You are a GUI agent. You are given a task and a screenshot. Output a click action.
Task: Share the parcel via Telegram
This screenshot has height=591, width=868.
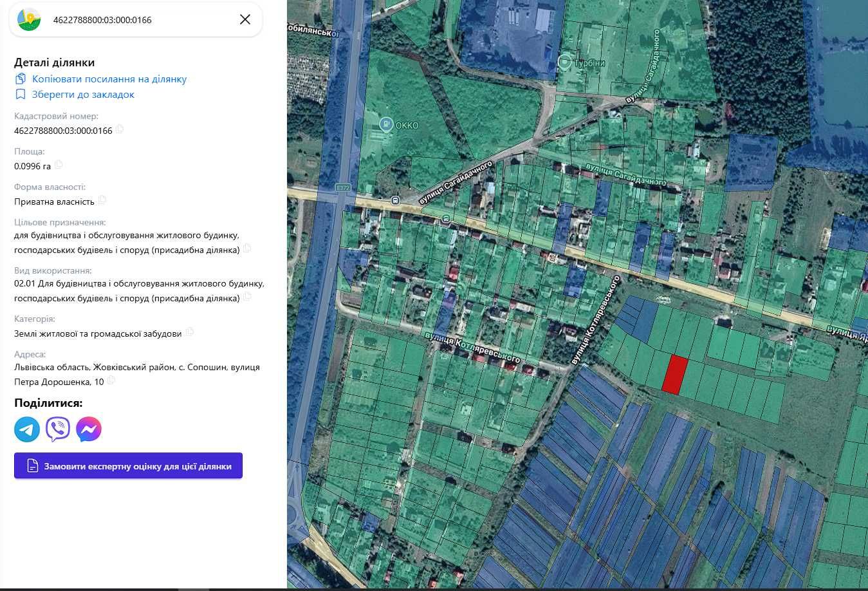click(27, 429)
